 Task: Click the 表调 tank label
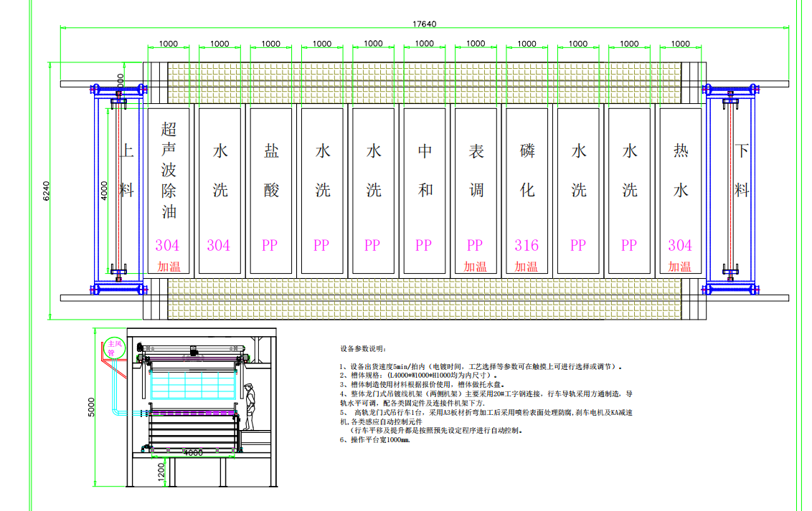476,171
